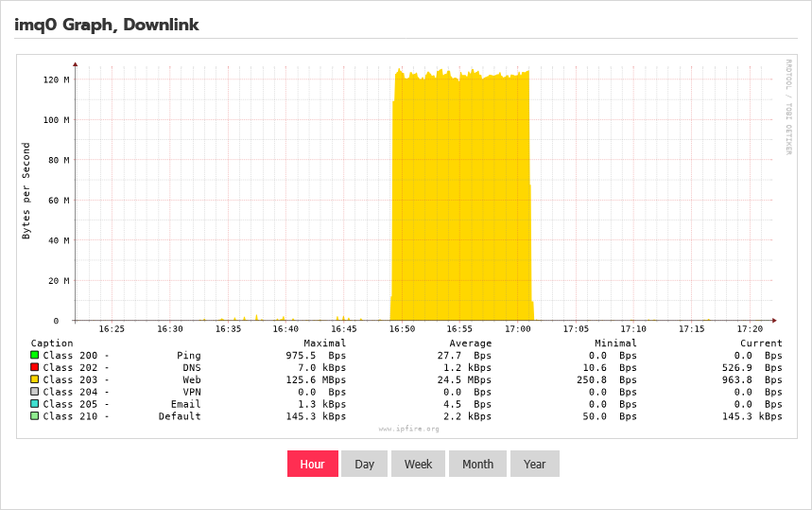Click the Web minimal value '250.8 Bps'
The width and height of the screenshot is (812, 510).
607,380
